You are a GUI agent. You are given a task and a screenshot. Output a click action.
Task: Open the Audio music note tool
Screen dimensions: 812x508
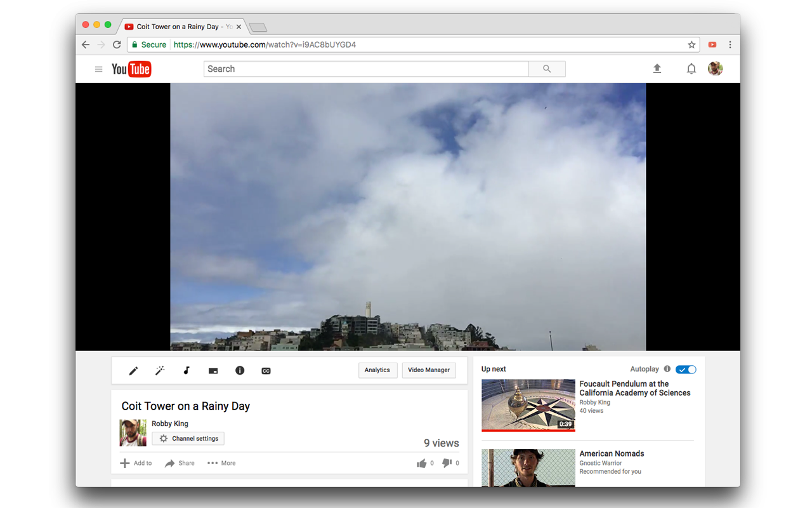click(x=187, y=371)
